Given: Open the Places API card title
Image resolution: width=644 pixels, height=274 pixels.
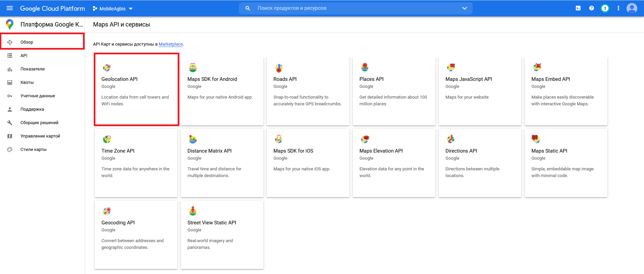Looking at the screenshot, I should [x=372, y=79].
